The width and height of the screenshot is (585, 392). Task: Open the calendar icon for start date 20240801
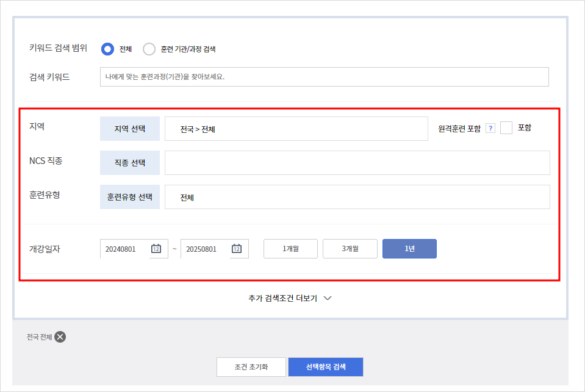pyautogui.click(x=156, y=248)
